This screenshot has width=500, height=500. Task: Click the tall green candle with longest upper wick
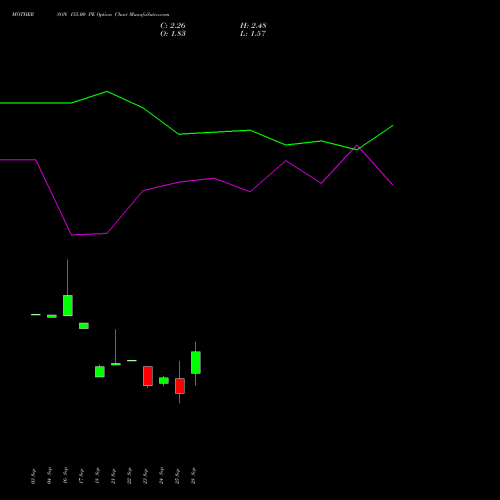(x=68, y=305)
